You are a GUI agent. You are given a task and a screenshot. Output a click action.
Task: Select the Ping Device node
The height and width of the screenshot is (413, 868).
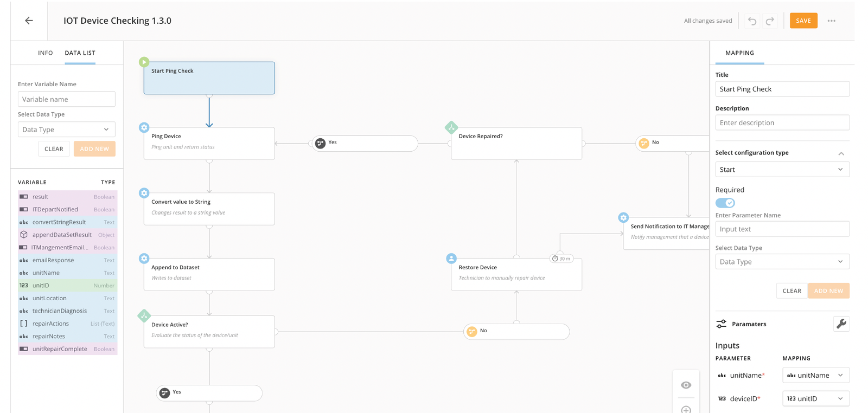pos(209,144)
